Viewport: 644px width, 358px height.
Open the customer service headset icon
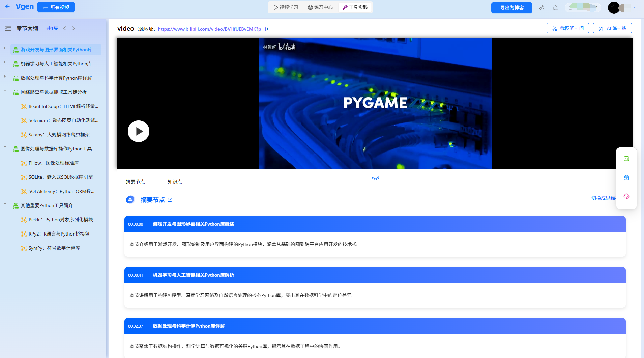pyautogui.click(x=626, y=196)
